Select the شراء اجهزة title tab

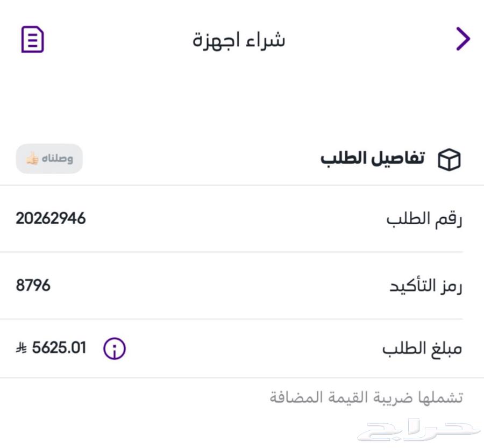point(238,39)
